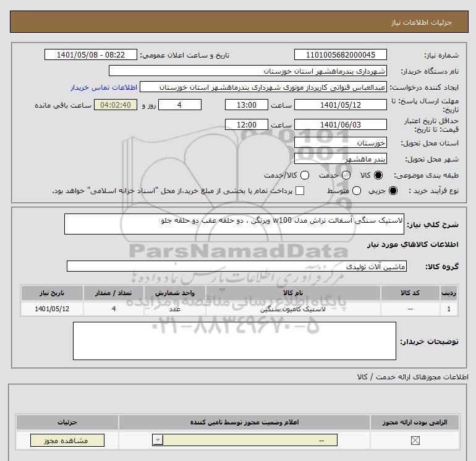Click the اطلاعات کالاهای مورد نیاز heading
The width and height of the screenshot is (476, 461).
[413, 244]
